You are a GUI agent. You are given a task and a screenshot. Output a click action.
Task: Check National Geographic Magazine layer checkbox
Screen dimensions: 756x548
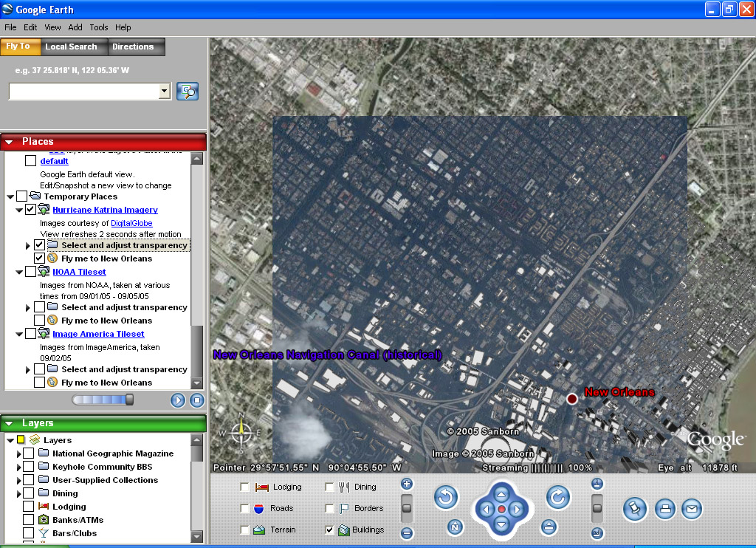[x=29, y=453]
